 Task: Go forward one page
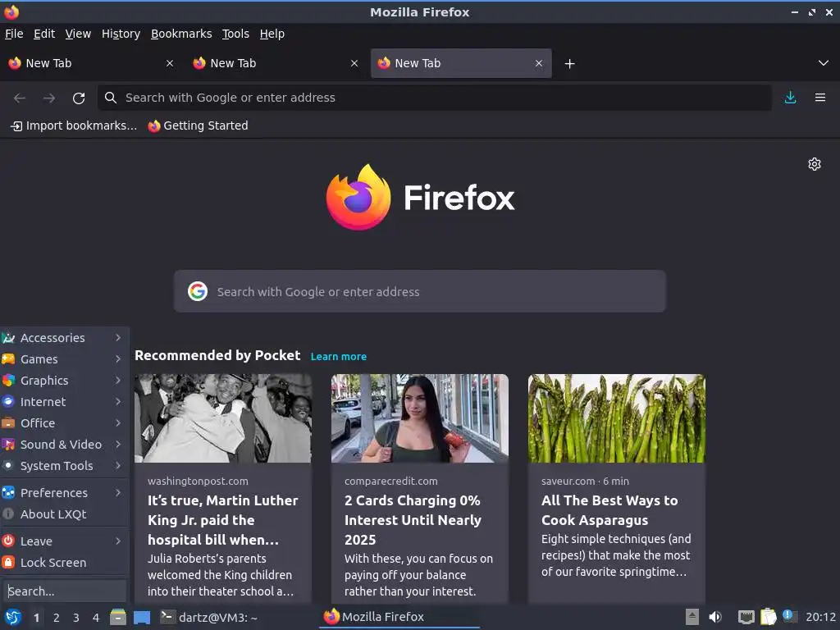coord(49,98)
